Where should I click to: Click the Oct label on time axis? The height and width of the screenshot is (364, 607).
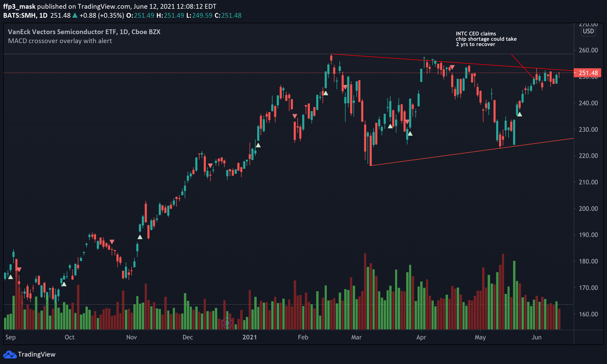tap(70, 337)
